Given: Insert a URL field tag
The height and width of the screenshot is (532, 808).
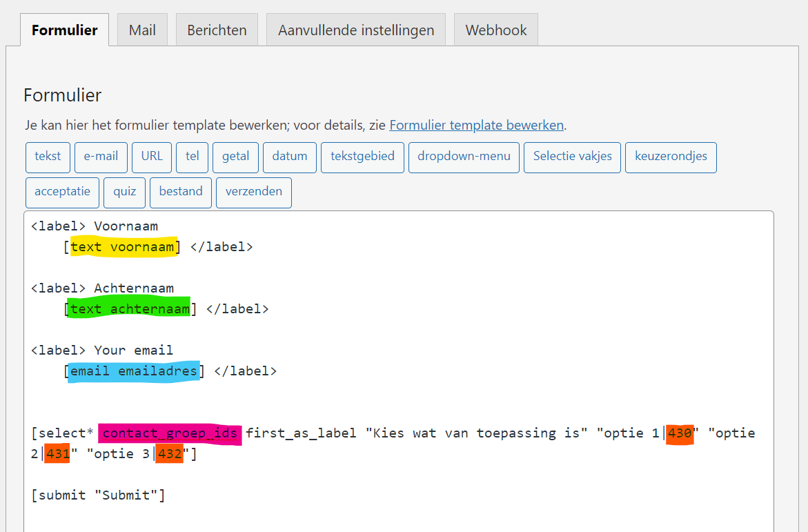Looking at the screenshot, I should tap(152, 157).
